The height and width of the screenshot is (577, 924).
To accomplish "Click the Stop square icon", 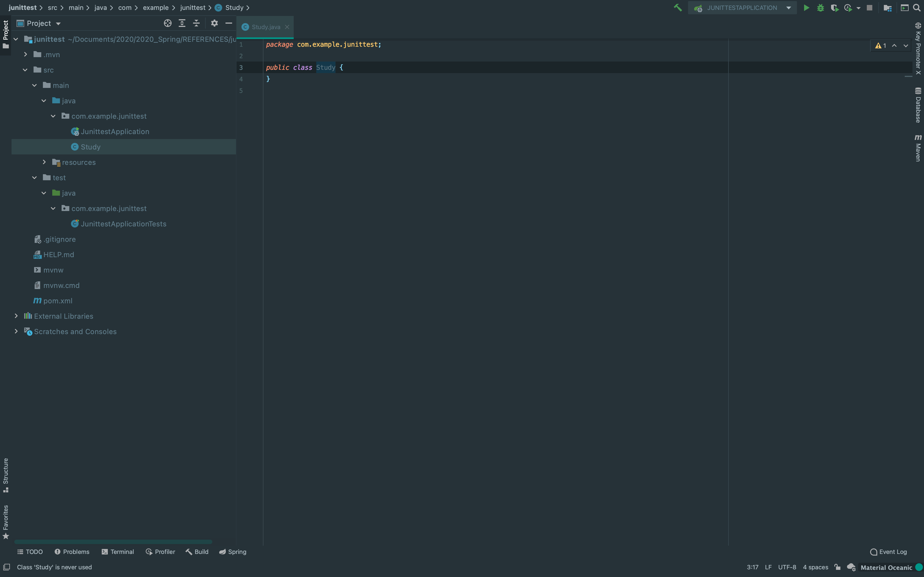I will click(x=869, y=8).
